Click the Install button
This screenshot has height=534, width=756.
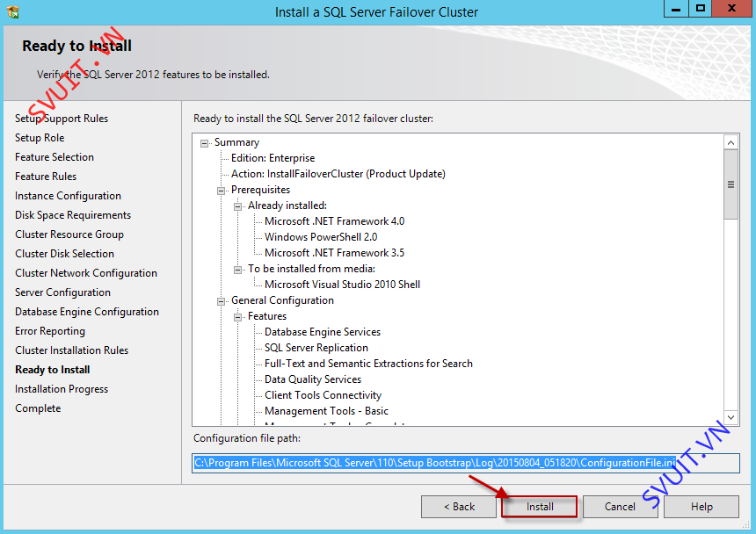[539, 507]
